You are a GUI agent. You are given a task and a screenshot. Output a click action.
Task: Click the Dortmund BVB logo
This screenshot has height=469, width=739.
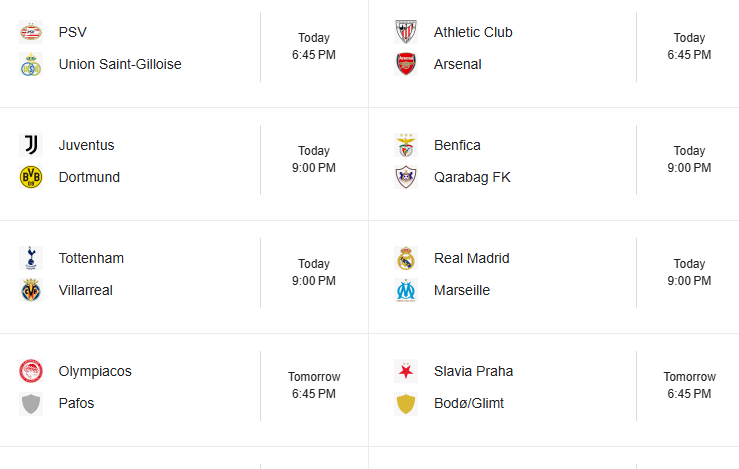point(31,177)
